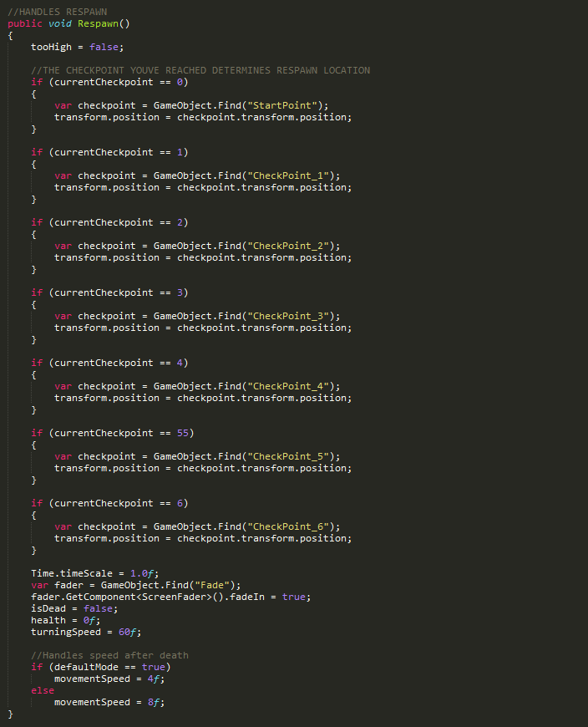Place cursor on the void keyword
588x727 pixels.
coord(63,23)
